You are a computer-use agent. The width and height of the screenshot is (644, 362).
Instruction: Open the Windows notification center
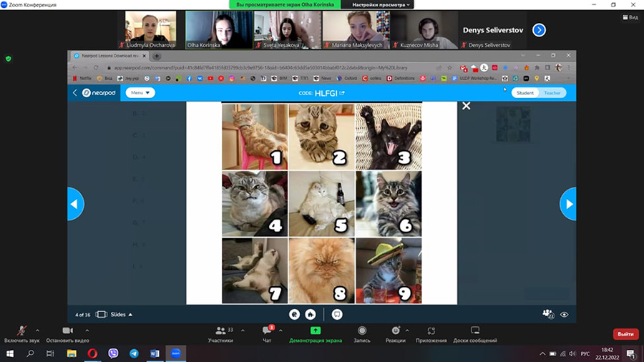631,353
